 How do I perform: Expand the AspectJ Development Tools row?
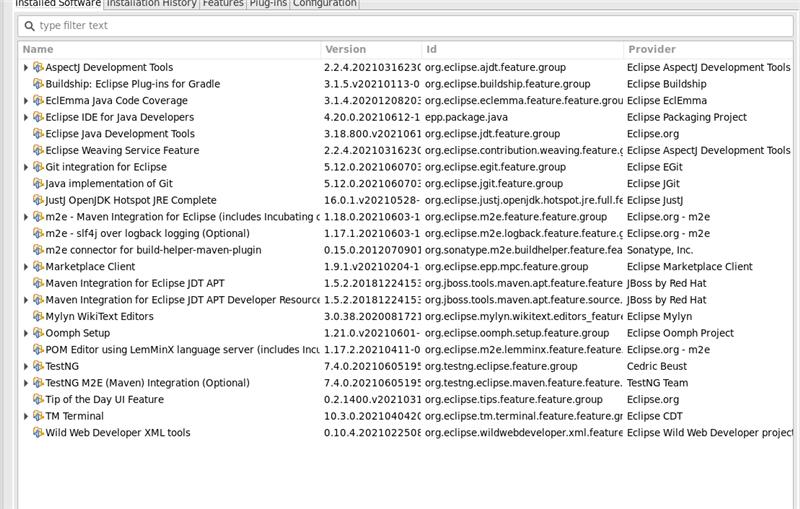pos(26,67)
